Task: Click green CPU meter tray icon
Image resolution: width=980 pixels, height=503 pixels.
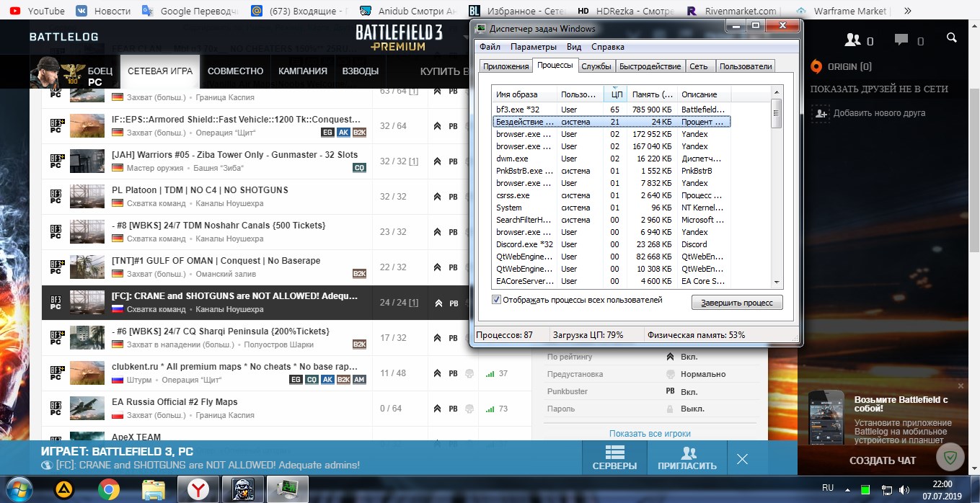Action: click(x=865, y=490)
